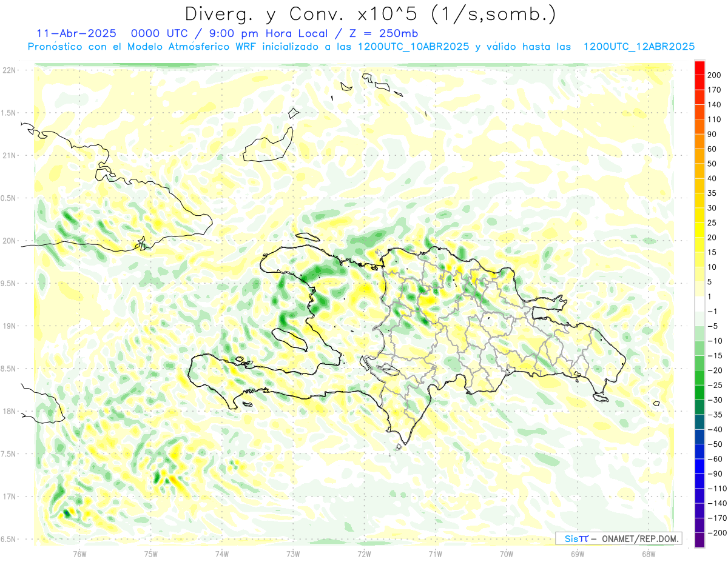The width and height of the screenshot is (728, 562).
Task: Click the negative 1 colorbar label
Action: 713,312
